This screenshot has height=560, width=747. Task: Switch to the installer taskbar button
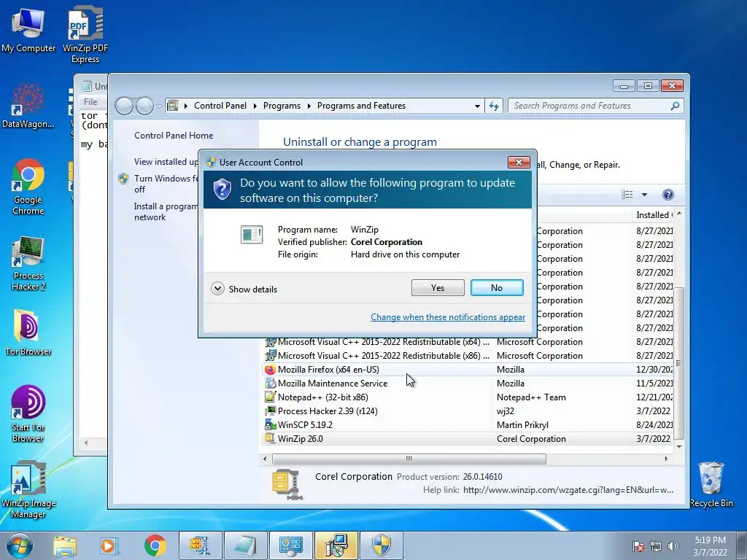click(x=336, y=545)
